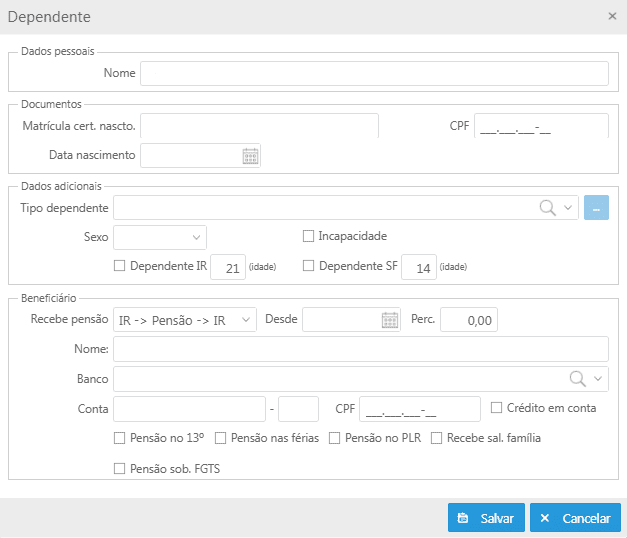Expand the Sexo dropdown
The height and width of the screenshot is (538, 627).
pos(160,237)
